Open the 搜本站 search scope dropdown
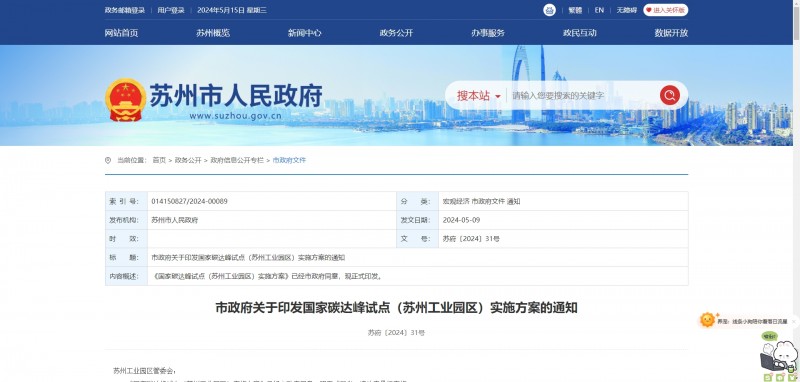 (x=478, y=95)
